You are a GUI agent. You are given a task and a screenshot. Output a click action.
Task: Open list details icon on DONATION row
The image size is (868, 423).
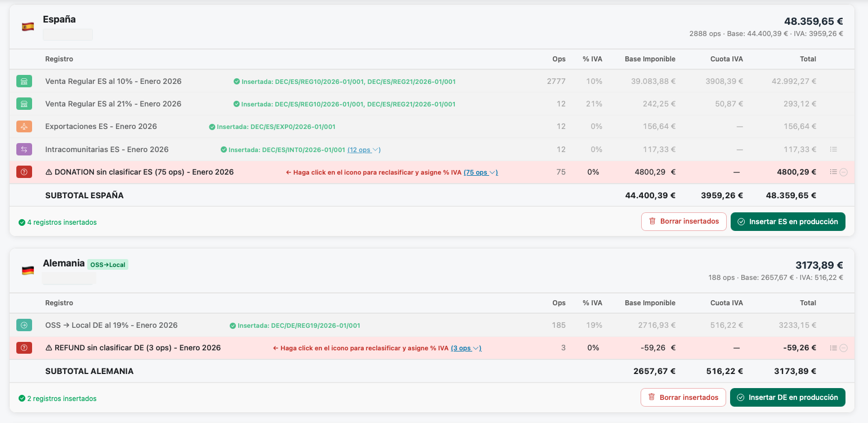point(834,172)
